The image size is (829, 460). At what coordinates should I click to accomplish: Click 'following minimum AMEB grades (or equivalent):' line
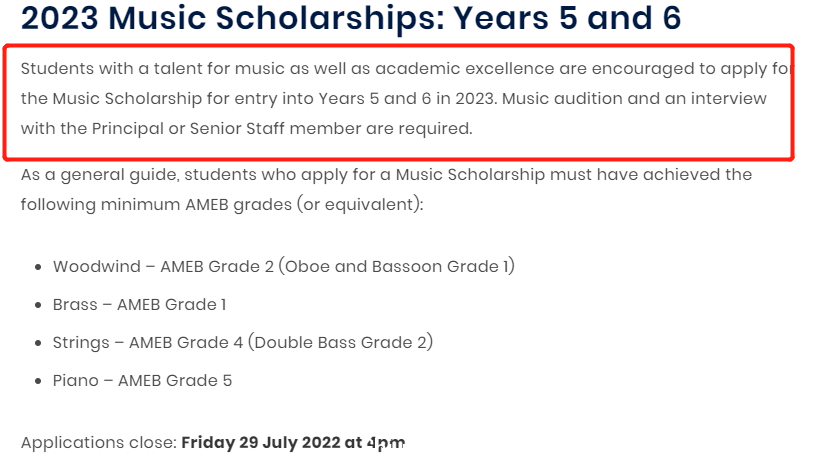coord(222,205)
